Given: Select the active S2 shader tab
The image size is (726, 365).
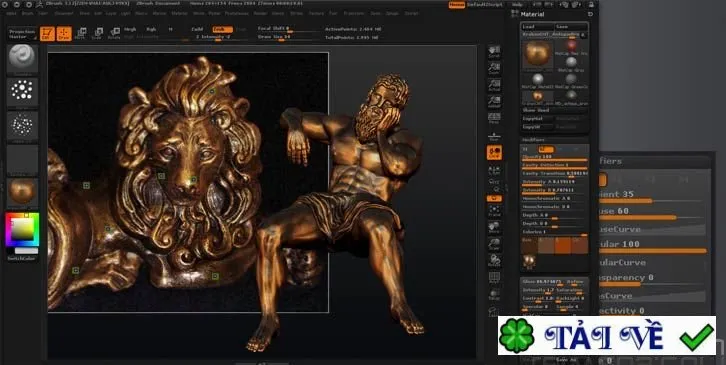Looking at the screenshot, I should [546, 149].
